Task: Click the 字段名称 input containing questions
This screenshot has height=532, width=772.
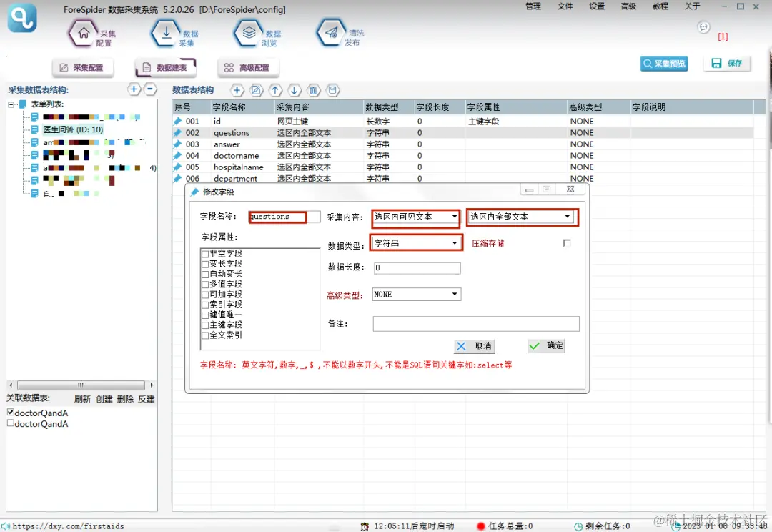Action: click(284, 217)
